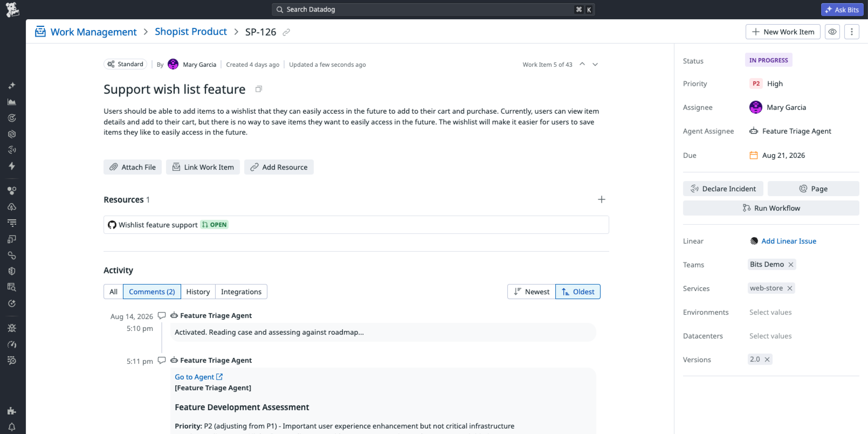
Task: Focus the Search Datadog field
Action: (x=433, y=9)
